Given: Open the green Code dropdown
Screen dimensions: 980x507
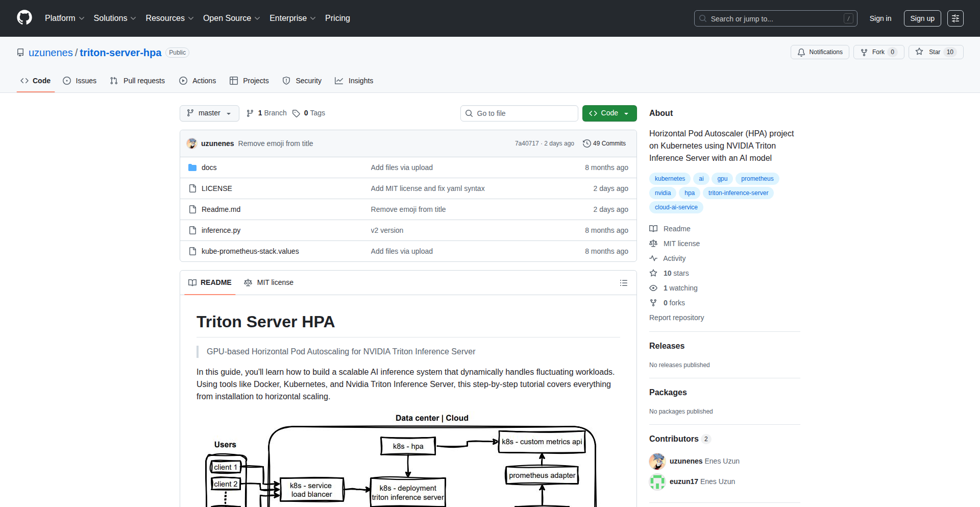Looking at the screenshot, I should [609, 113].
